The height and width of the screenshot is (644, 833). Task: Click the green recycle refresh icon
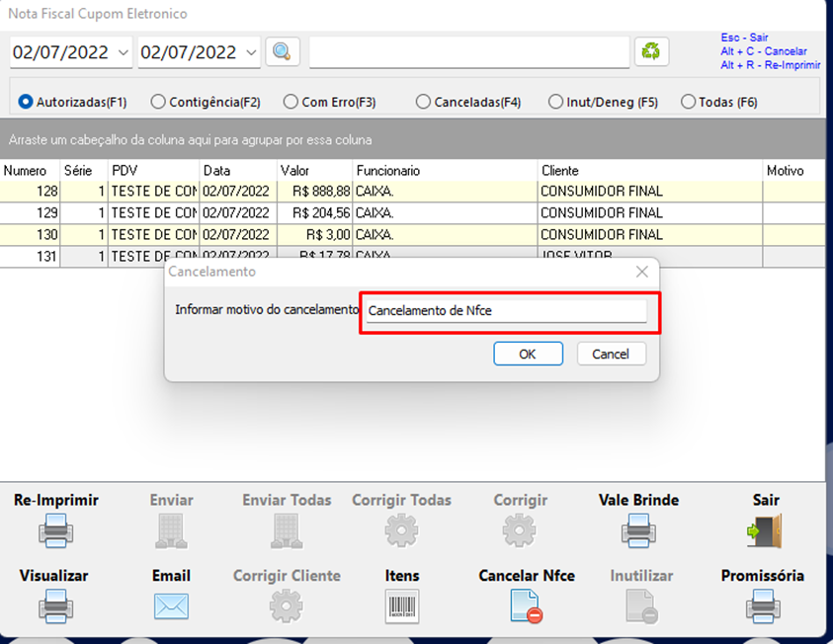click(651, 51)
